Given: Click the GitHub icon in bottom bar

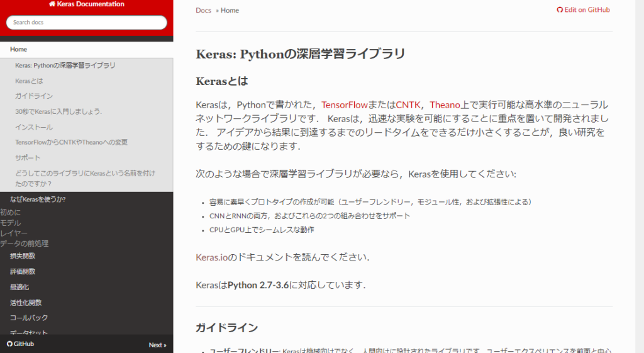Looking at the screenshot, I should [x=10, y=344].
